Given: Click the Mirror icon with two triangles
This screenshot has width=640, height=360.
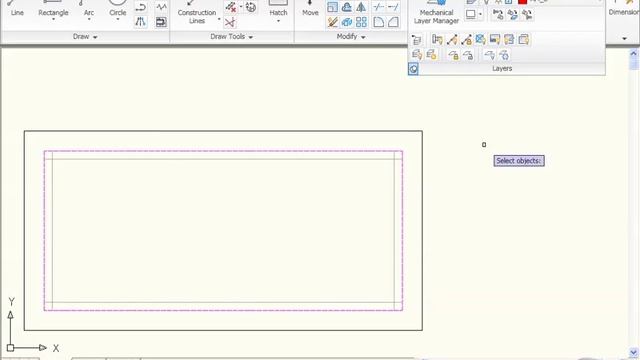Looking at the screenshot, I should coord(361,7).
